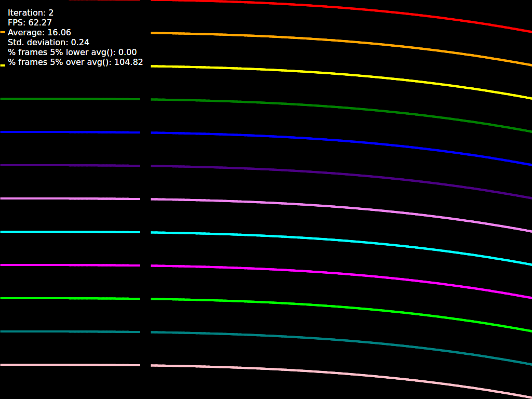Click the magenta line's straight left segment
This screenshot has width=532, height=399.
click(x=70, y=265)
